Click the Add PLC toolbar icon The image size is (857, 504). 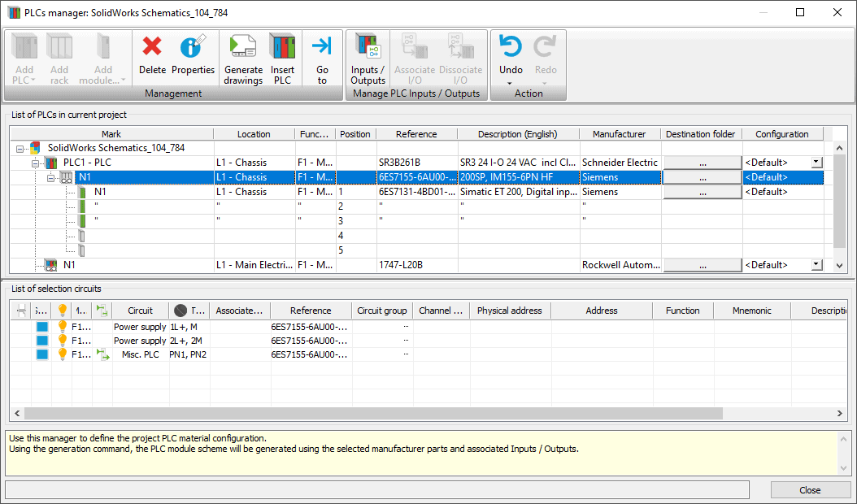(24, 46)
